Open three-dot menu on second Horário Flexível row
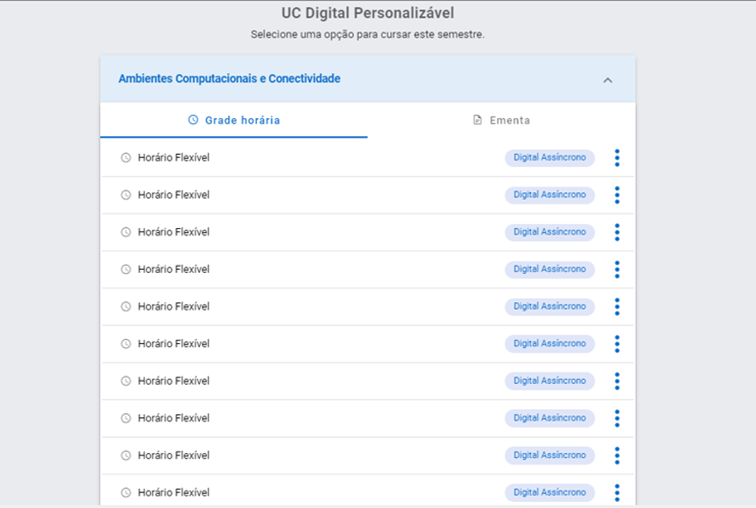Viewport: 756px width, 508px height. (x=617, y=195)
